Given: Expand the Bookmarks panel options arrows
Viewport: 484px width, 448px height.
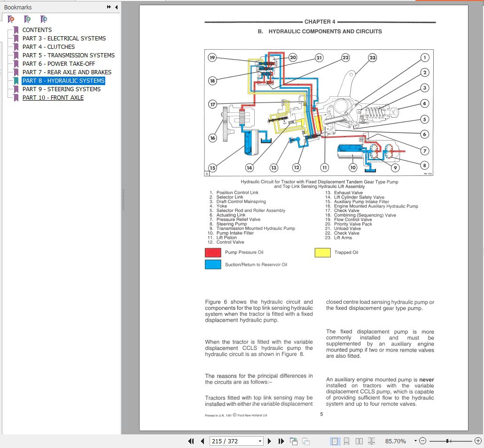Looking at the screenshot, I should 109,7.
